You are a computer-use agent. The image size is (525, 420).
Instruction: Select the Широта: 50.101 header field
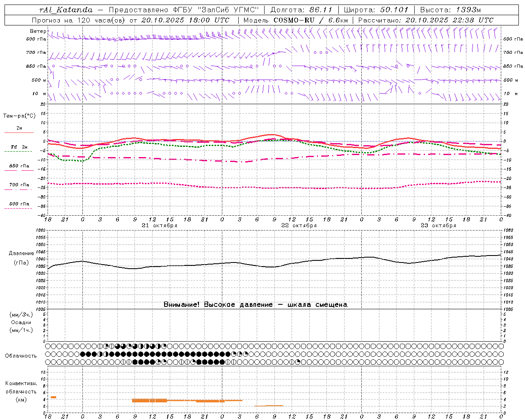click(376, 10)
